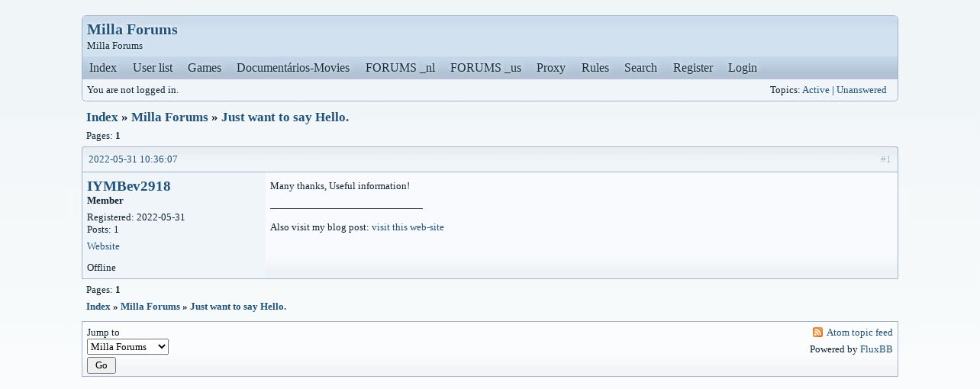Viewport: 980px width, 389px height.
Task: Go to the Register page
Action: click(x=693, y=68)
